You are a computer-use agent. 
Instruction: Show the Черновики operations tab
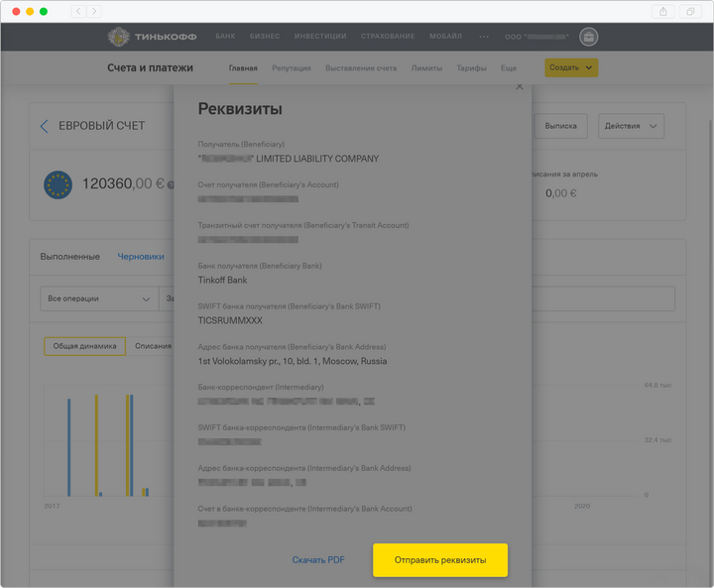141,256
